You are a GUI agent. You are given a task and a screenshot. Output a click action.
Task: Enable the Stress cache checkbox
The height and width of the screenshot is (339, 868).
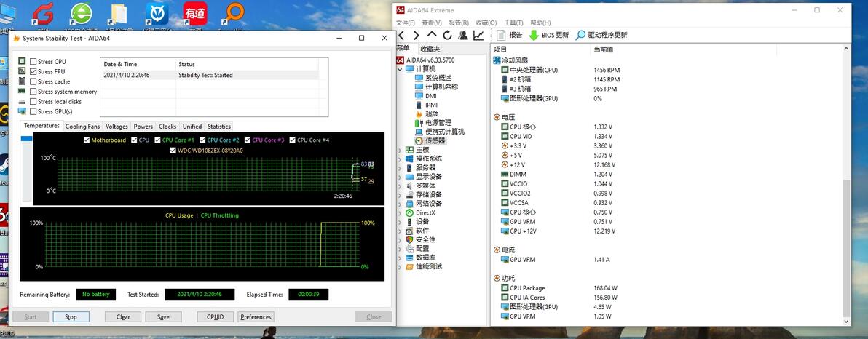(x=33, y=81)
